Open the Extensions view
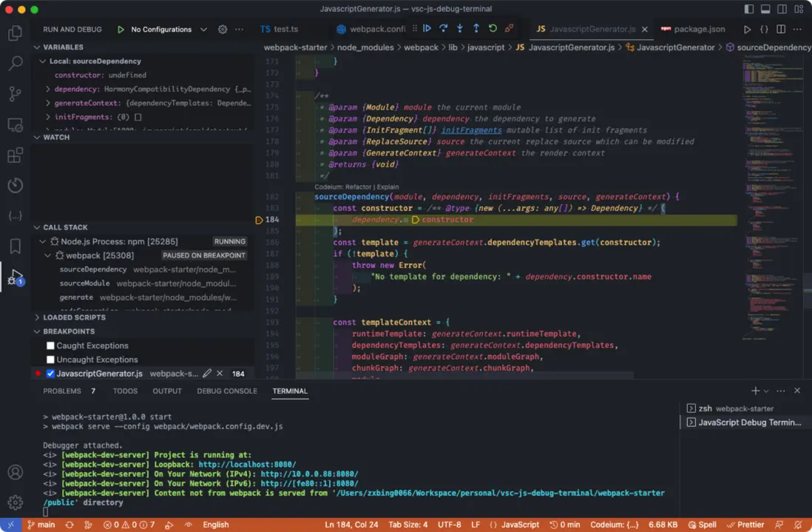Screen dimensions: 812x532 (x=15, y=155)
